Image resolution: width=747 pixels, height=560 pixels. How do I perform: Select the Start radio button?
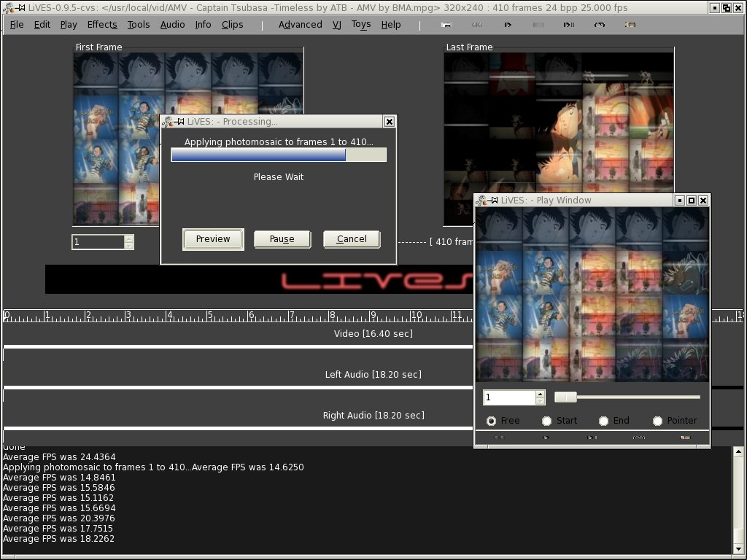(x=546, y=421)
